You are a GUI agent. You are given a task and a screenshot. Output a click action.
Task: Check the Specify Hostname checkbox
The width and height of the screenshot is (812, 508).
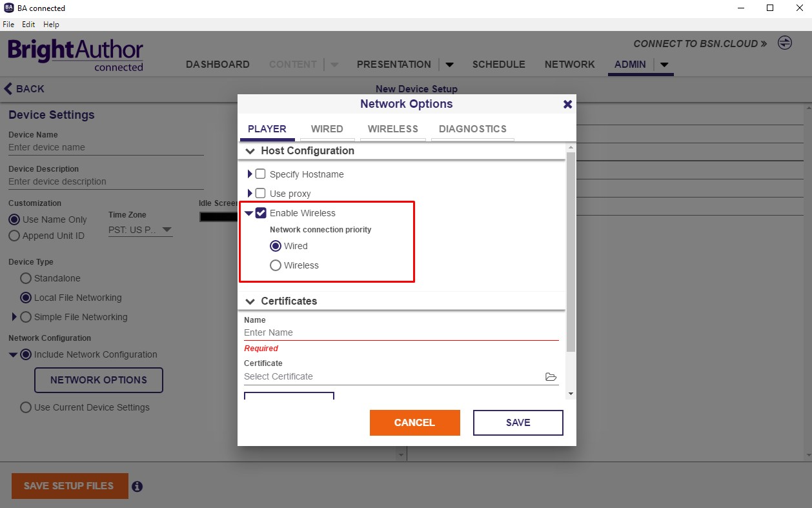[261, 174]
